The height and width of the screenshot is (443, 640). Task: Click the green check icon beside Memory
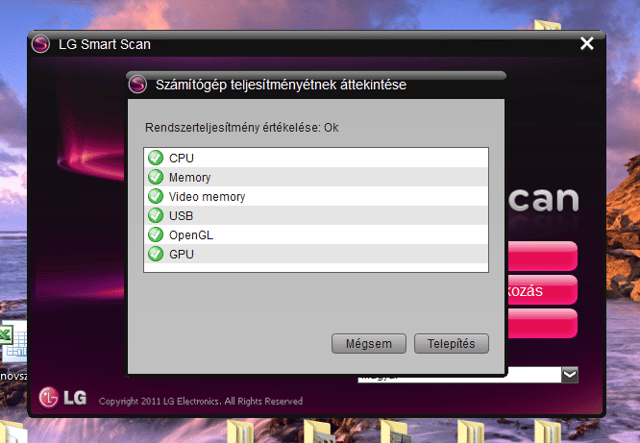point(156,177)
